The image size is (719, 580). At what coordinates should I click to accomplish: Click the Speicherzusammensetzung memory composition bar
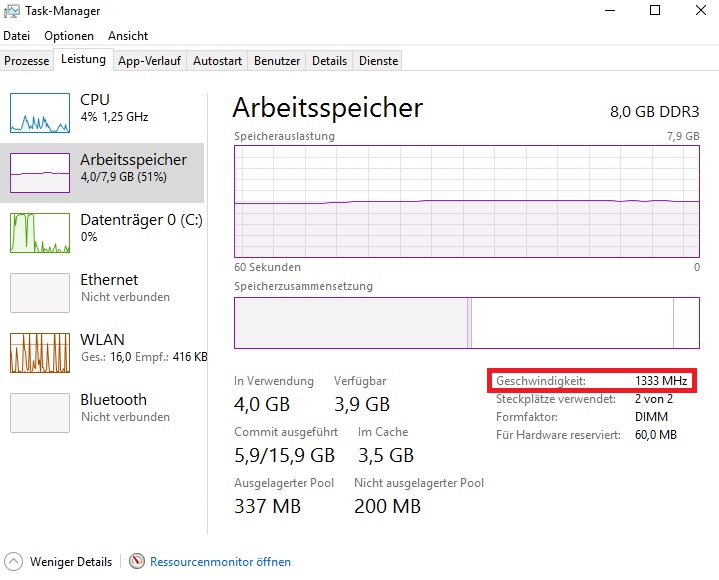(466, 322)
